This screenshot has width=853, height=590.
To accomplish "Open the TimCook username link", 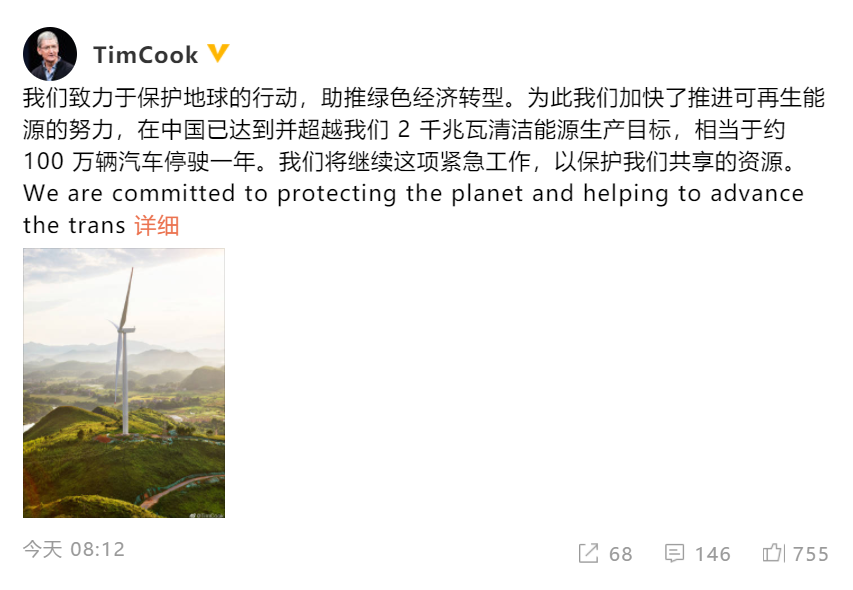I will pos(145,55).
